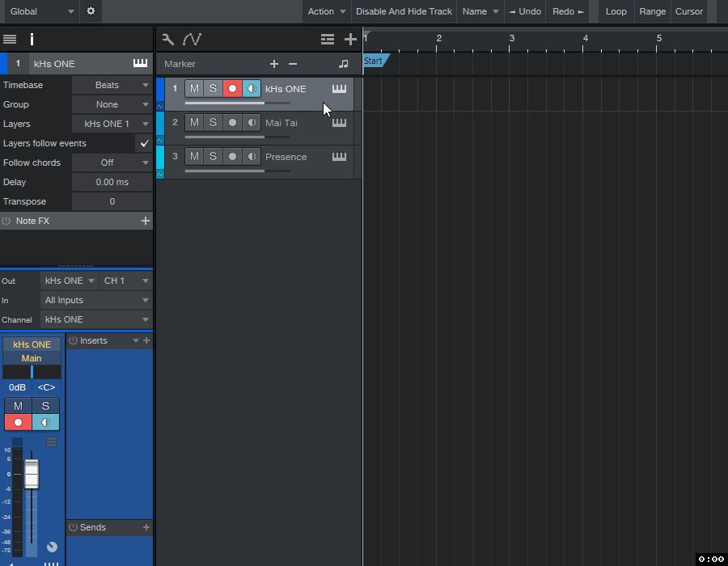Click the Range button
This screenshot has width=728, height=566.
[652, 11]
